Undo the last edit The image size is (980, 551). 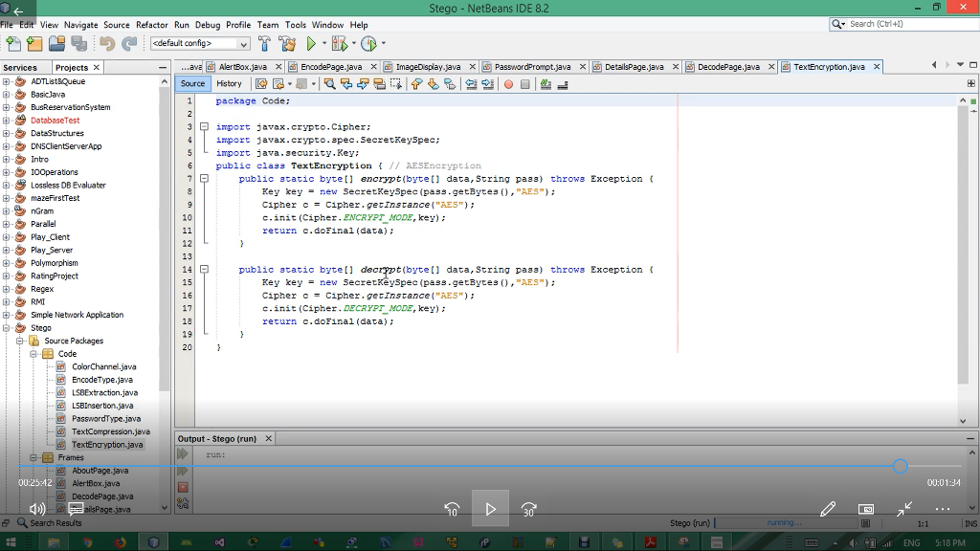tap(107, 42)
